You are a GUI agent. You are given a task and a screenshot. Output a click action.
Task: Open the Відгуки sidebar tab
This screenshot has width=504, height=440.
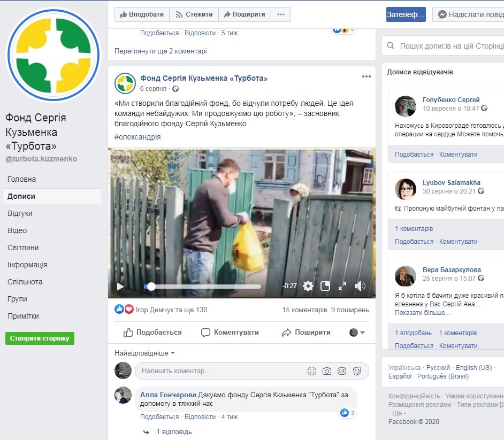click(20, 213)
